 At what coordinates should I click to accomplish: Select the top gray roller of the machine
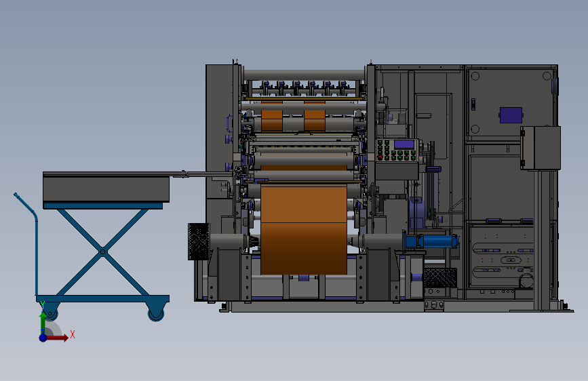[304, 75]
